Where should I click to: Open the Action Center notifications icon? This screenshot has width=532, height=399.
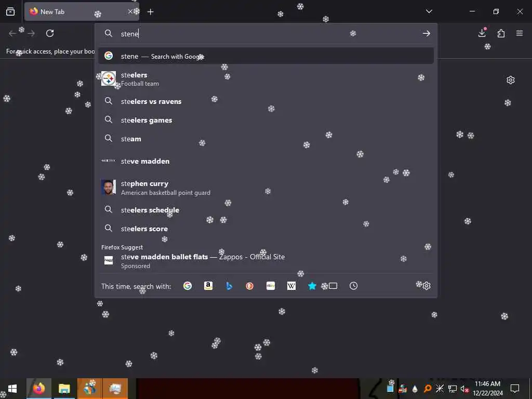(515, 389)
